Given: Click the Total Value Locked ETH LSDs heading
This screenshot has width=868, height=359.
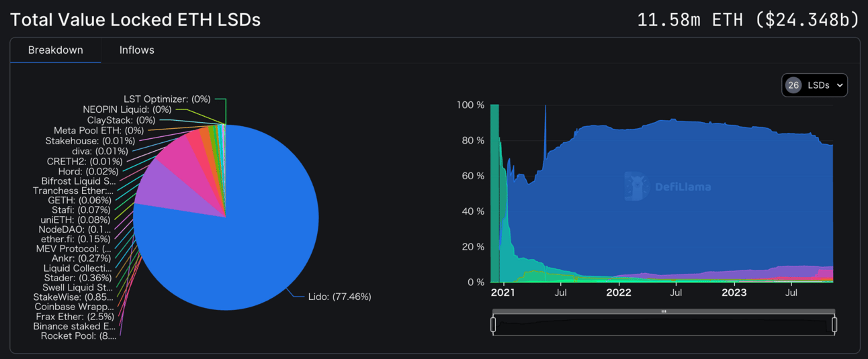Looking at the screenshot, I should (135, 19).
